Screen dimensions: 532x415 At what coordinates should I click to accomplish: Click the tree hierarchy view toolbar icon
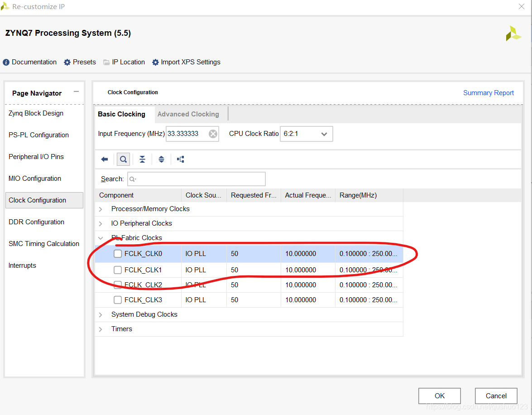(x=181, y=159)
